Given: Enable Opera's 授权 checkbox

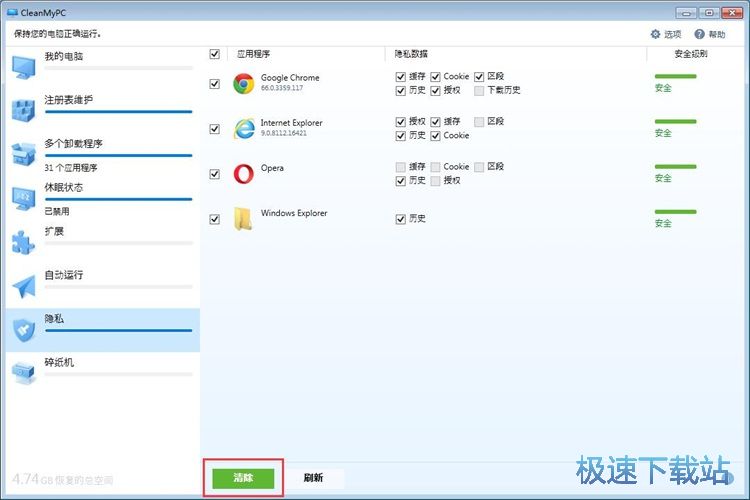Looking at the screenshot, I should [x=435, y=181].
